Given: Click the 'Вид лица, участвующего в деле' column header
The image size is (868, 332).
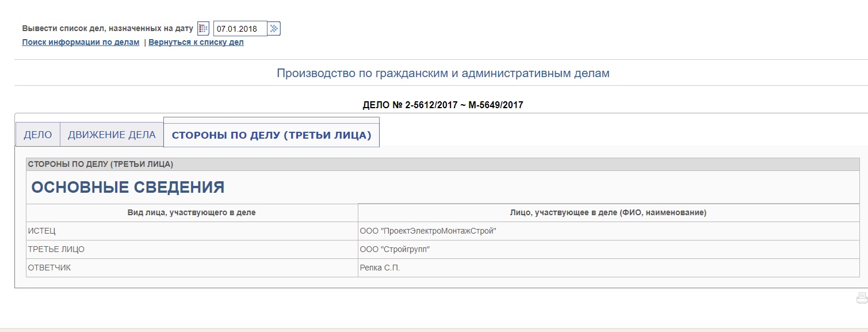Looking at the screenshot, I should [192, 213].
